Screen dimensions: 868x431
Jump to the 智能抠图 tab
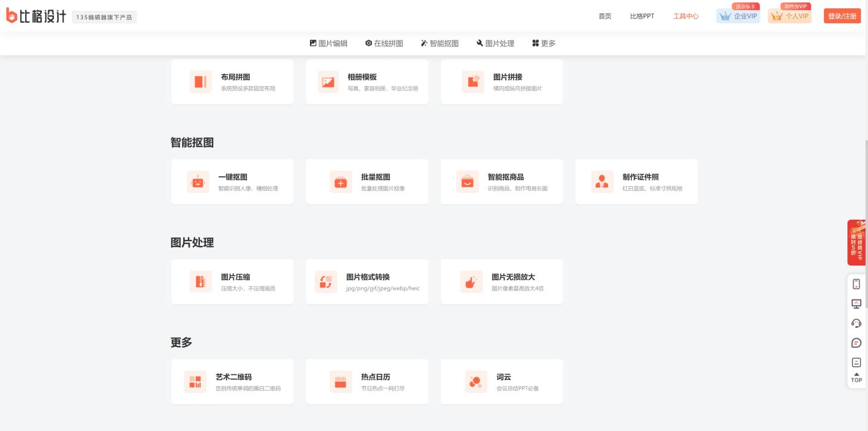tap(440, 43)
